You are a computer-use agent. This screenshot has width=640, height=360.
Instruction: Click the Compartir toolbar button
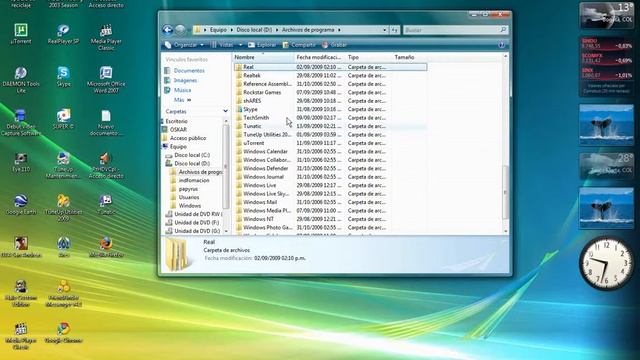click(299, 45)
